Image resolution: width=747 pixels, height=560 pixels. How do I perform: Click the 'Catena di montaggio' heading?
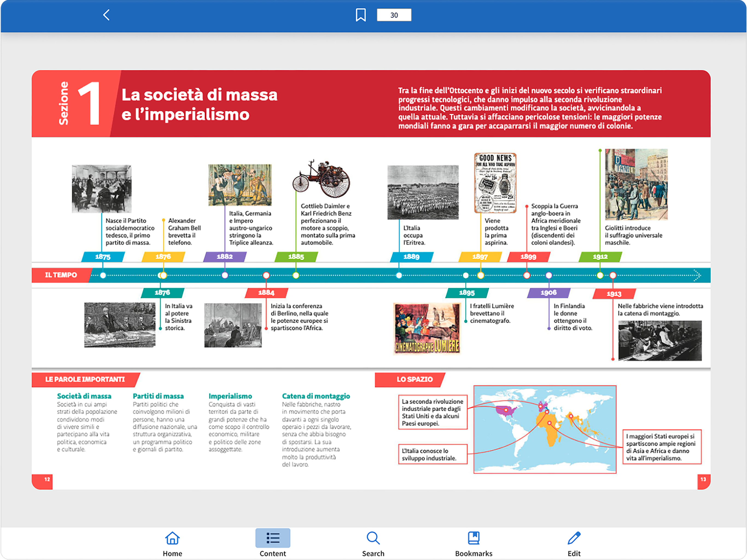click(x=316, y=396)
